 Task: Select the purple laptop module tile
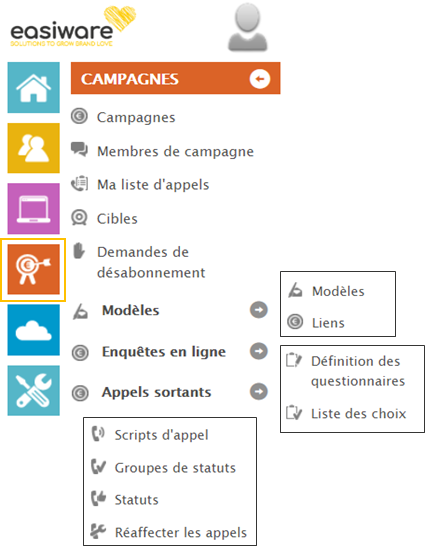(33, 209)
